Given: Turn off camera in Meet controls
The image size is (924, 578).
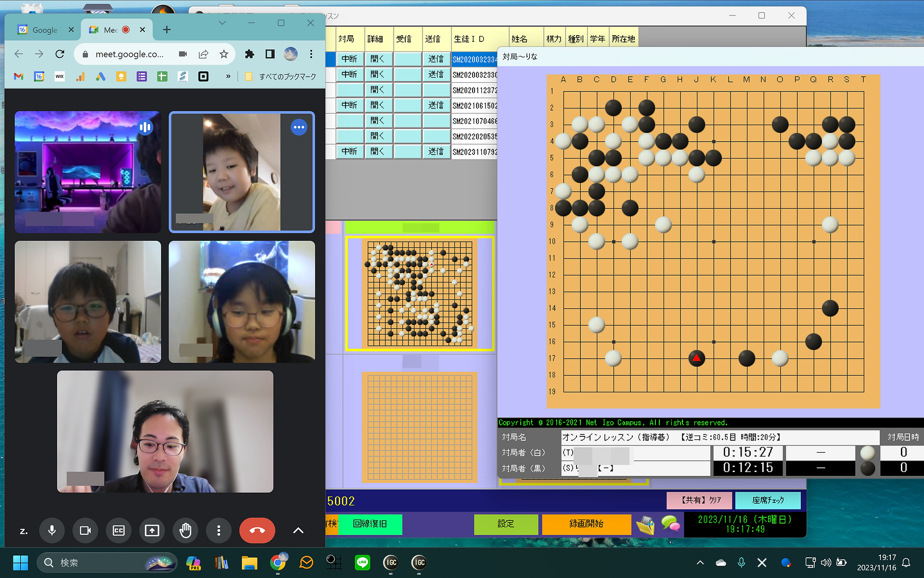Looking at the screenshot, I should tap(85, 530).
